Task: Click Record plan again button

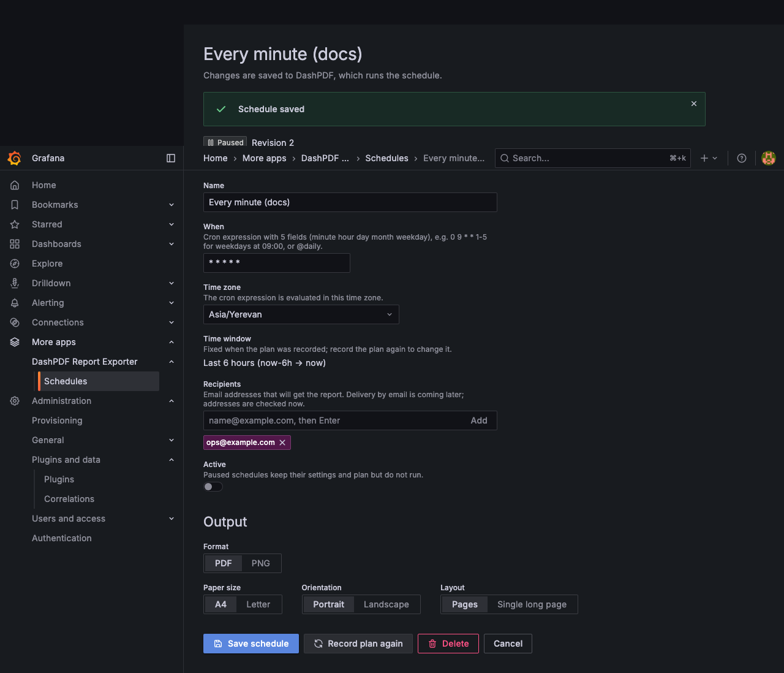Action: pyautogui.click(x=358, y=644)
